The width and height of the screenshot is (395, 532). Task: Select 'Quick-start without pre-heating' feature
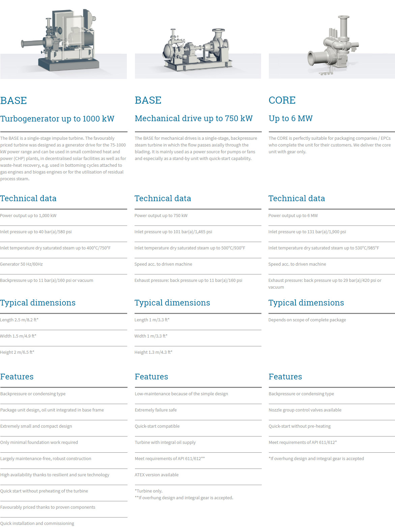click(300, 426)
